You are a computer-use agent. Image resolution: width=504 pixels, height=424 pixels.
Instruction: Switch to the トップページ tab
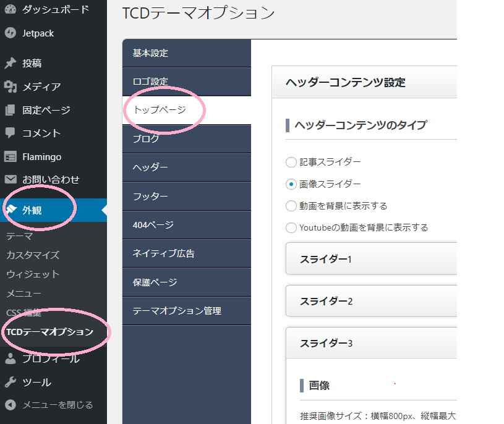coord(186,110)
